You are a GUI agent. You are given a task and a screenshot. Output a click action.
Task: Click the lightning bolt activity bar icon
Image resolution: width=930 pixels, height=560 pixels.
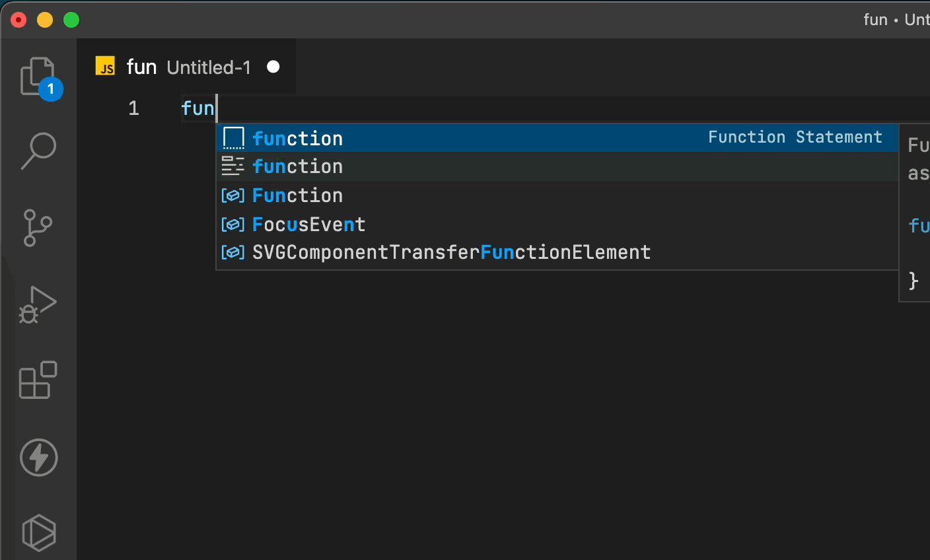pos(39,457)
